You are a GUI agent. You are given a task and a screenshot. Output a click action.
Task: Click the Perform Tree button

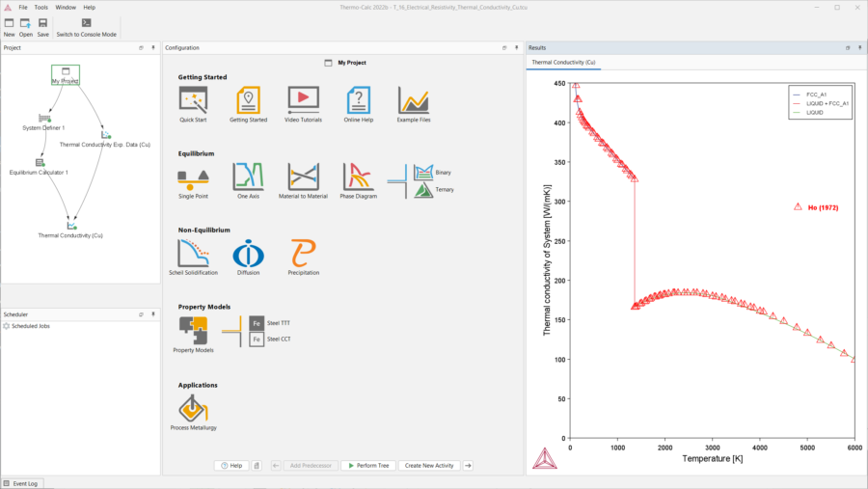click(x=367, y=465)
